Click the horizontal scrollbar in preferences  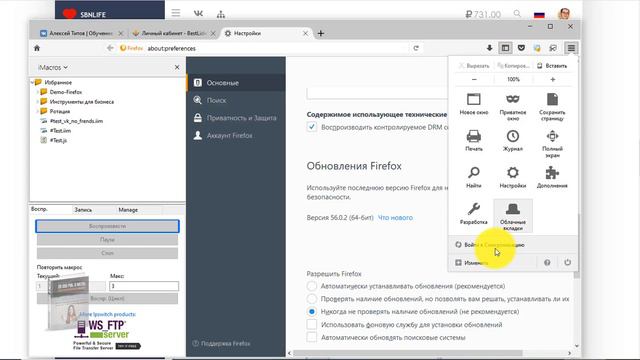[407, 353]
